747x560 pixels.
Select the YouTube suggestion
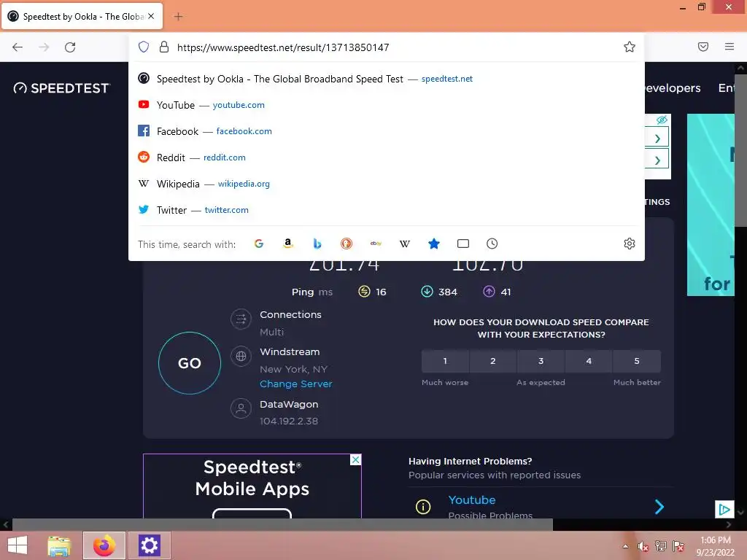[387, 105]
